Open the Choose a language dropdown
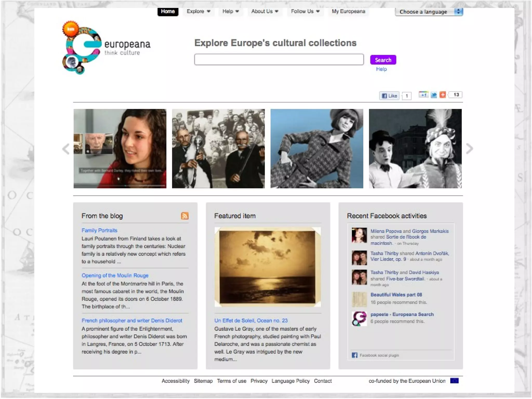Image resolution: width=532 pixels, height=399 pixels. point(429,12)
